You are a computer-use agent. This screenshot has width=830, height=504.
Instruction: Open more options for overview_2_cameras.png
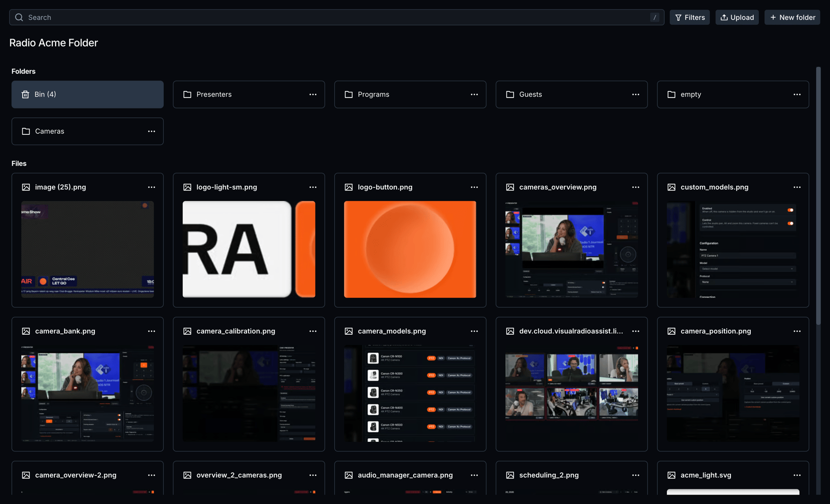point(313,475)
